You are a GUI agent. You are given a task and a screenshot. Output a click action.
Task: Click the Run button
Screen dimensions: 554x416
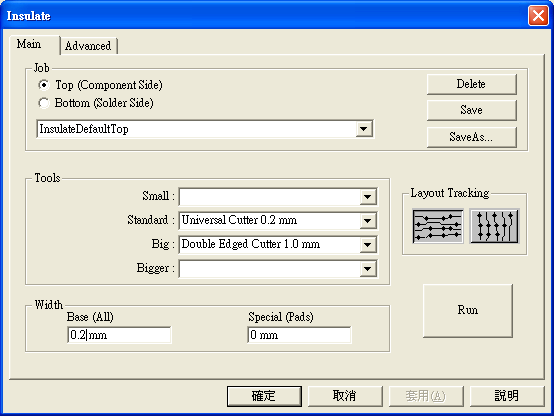coord(467,310)
